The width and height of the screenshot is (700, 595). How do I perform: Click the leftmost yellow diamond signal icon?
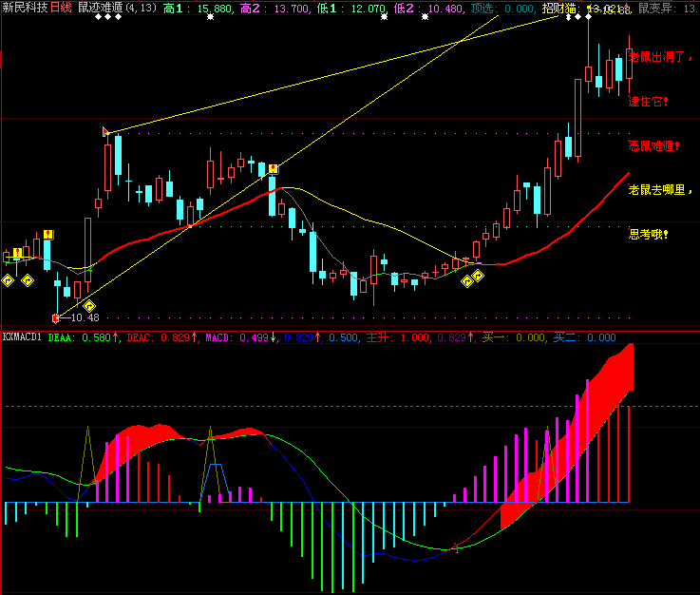(x=8, y=280)
